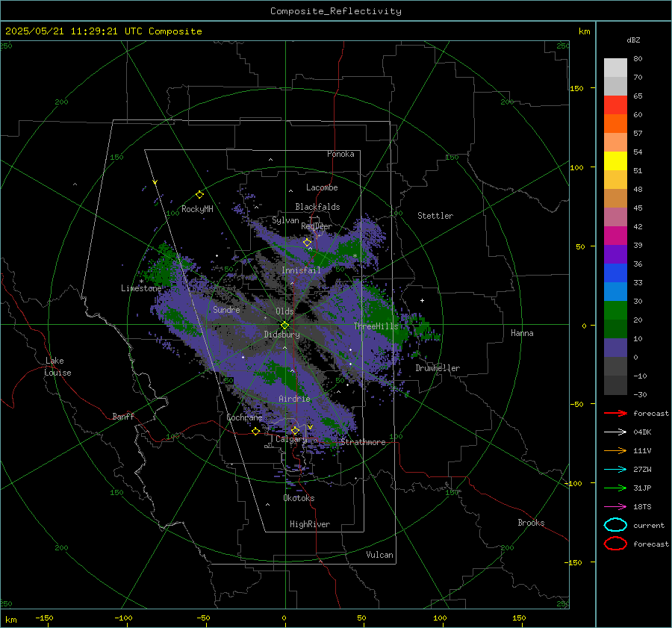
Task: Select the slate purple 0–10 dBZ swatch
Action: [x=615, y=348]
